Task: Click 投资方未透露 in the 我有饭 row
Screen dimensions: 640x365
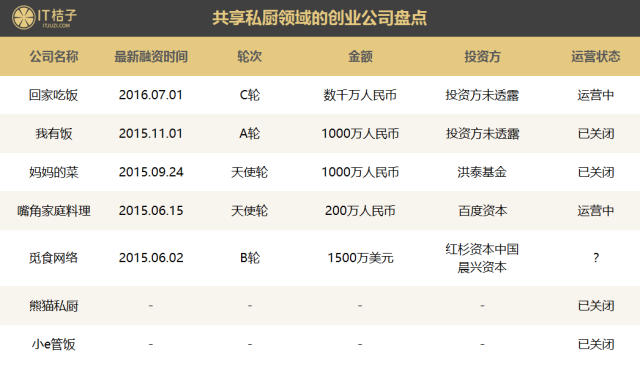Action: click(482, 134)
